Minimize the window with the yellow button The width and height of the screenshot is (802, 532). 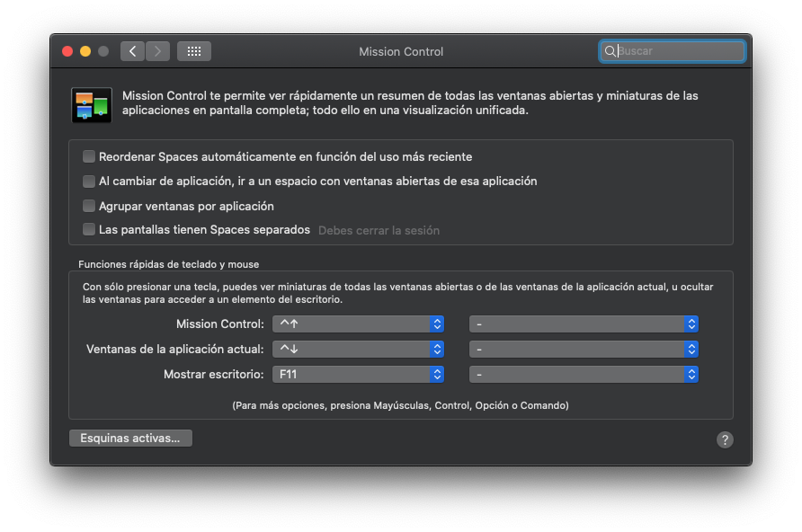tap(85, 51)
